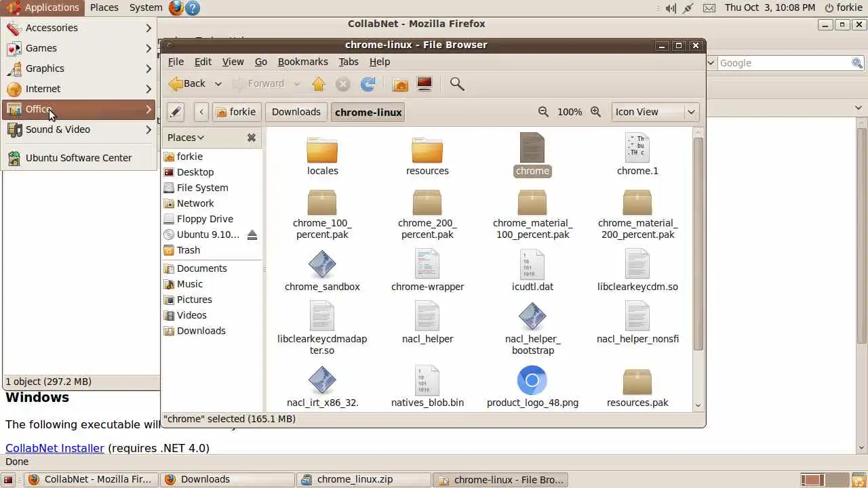Open the Places sidebar dropdown

pyautogui.click(x=186, y=138)
